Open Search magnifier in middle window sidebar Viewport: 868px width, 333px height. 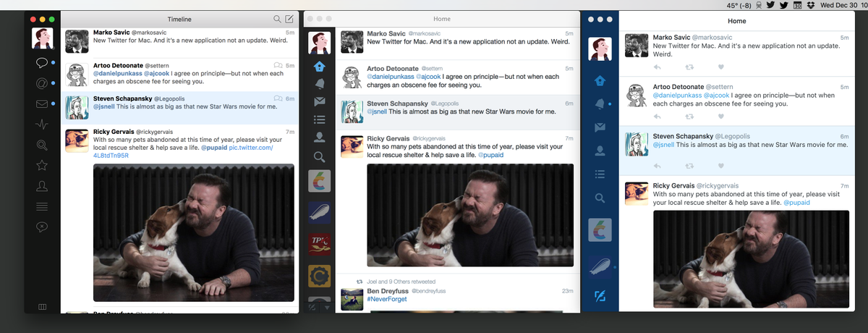pos(319,156)
